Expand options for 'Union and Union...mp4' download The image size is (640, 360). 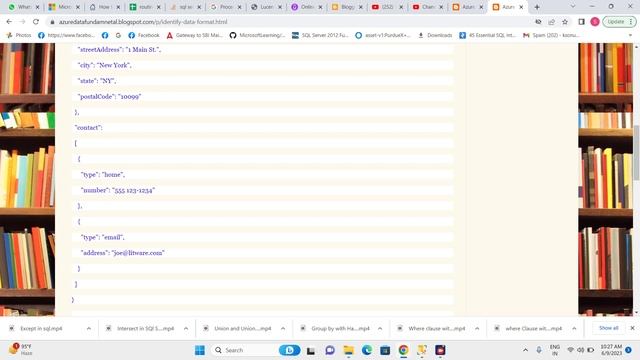pyautogui.click(x=283, y=328)
